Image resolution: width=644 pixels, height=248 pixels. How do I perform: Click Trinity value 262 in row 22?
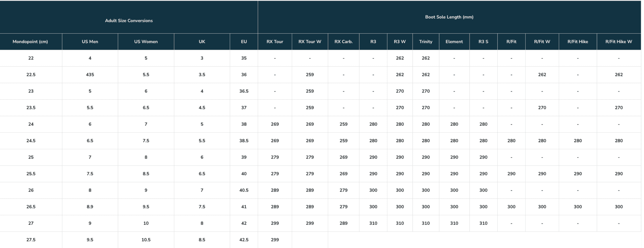pyautogui.click(x=426, y=58)
